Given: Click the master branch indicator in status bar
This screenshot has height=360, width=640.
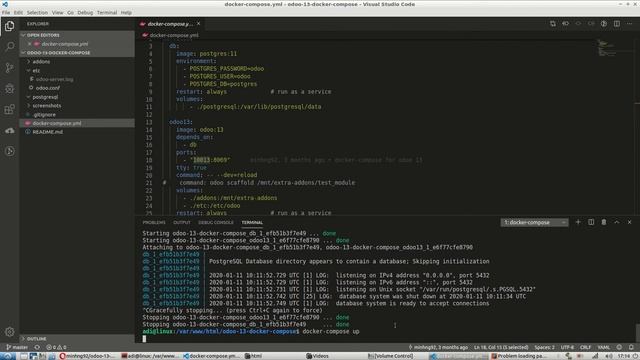Looking at the screenshot, I should (17, 347).
